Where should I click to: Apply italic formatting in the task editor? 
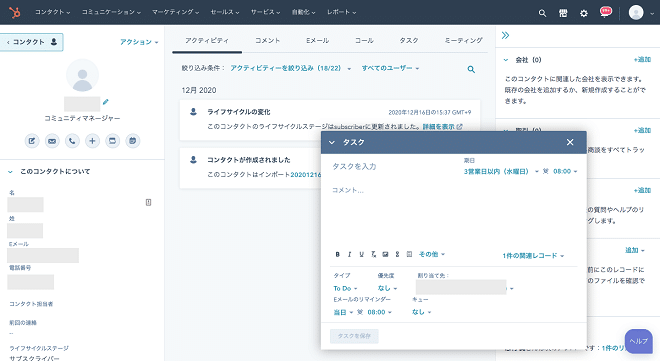(349, 254)
